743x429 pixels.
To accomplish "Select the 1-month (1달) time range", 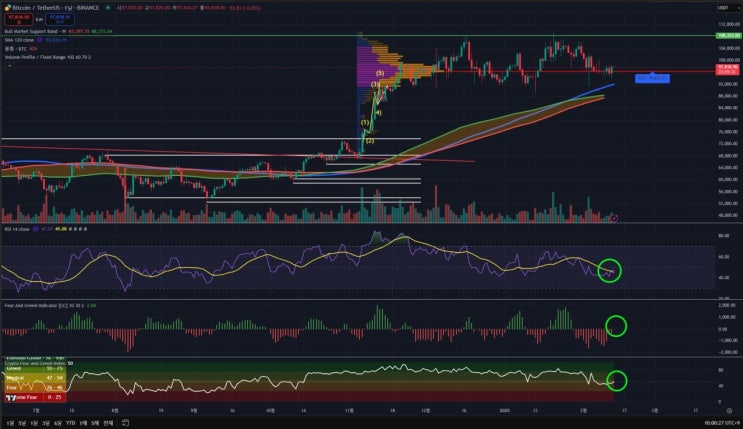I will (x=34, y=423).
